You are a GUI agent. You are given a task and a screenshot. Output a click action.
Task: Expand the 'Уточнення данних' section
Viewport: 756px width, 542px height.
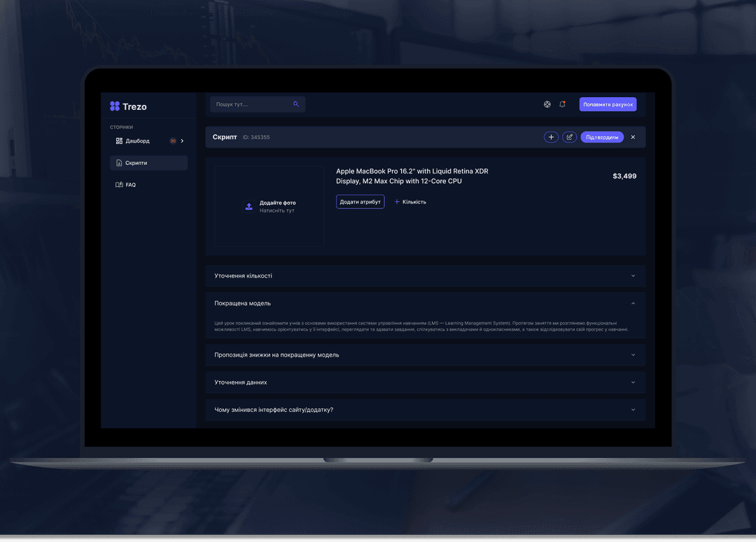(633, 383)
